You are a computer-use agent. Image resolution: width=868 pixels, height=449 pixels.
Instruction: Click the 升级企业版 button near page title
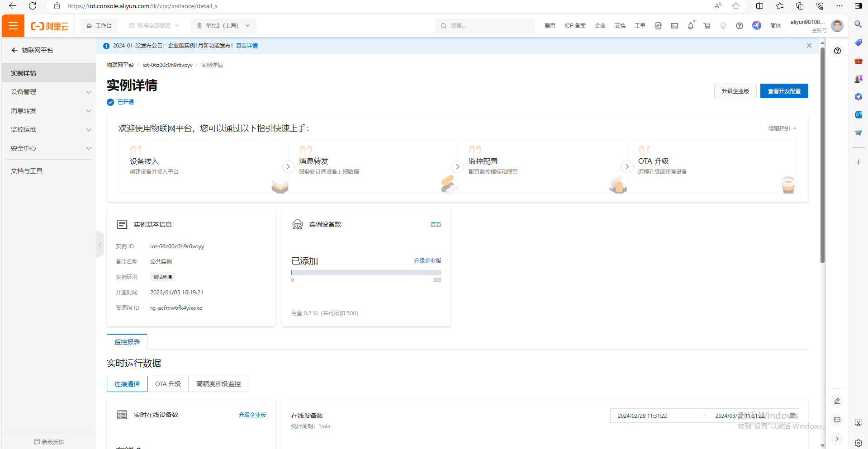pos(735,91)
